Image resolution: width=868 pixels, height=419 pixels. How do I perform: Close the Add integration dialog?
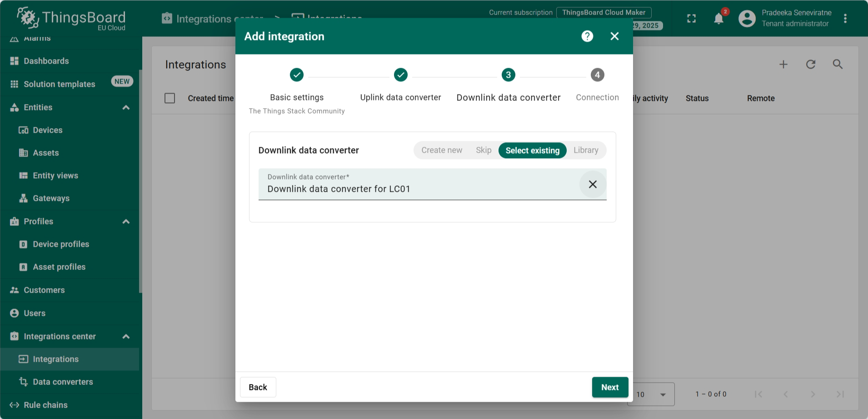[x=614, y=36]
